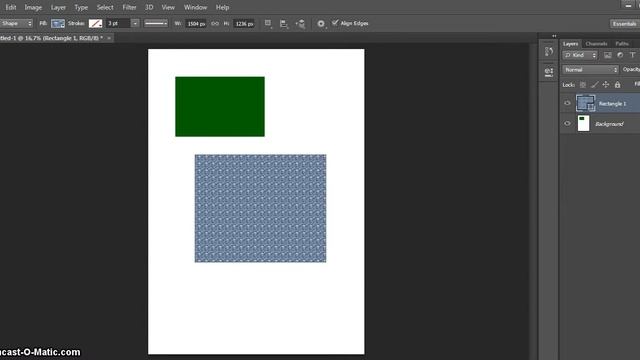Screen dimensions: 640x360
Task: Switch to the Layers tab
Action: pos(570,44)
